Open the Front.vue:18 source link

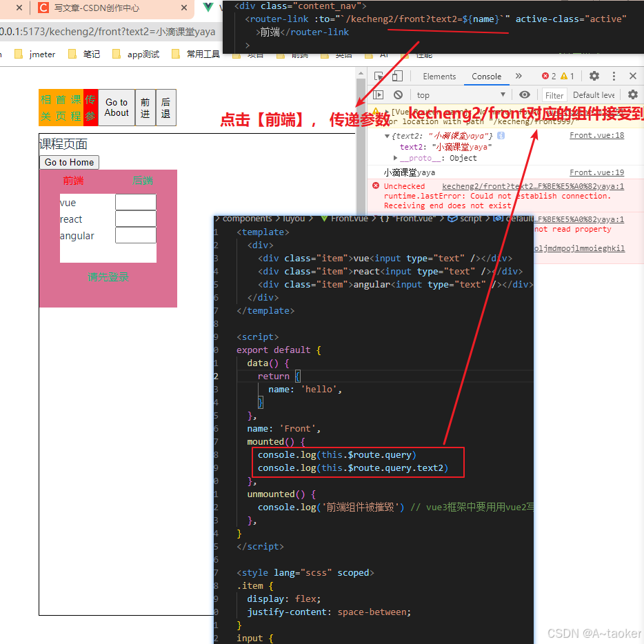[596, 136]
